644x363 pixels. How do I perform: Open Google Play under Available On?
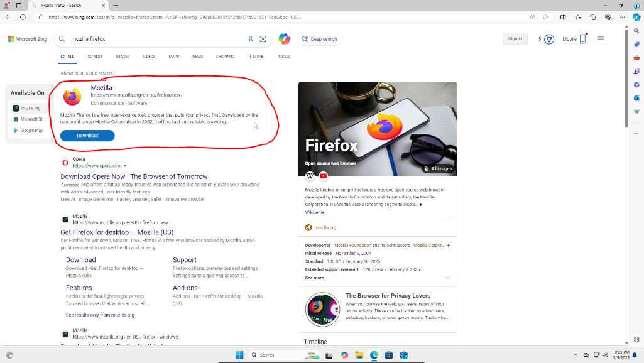[x=28, y=130]
